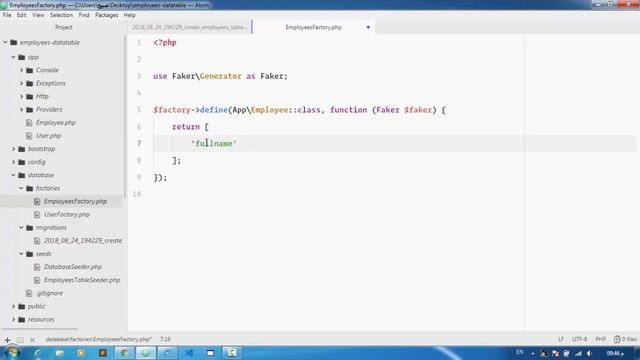The image size is (640, 360).
Task: Change the UTF-8 encoding selector
Action: point(580,339)
